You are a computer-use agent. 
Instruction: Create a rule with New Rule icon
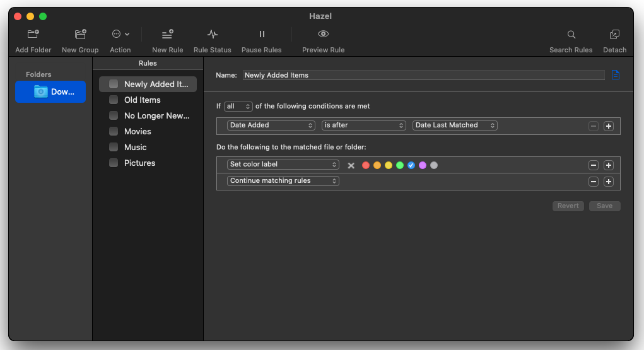(167, 34)
